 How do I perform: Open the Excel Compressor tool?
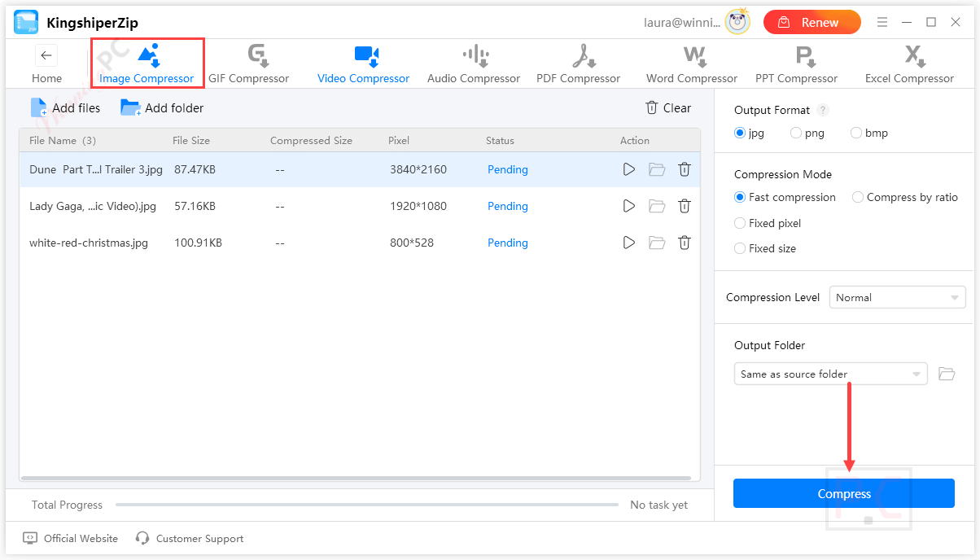(909, 64)
